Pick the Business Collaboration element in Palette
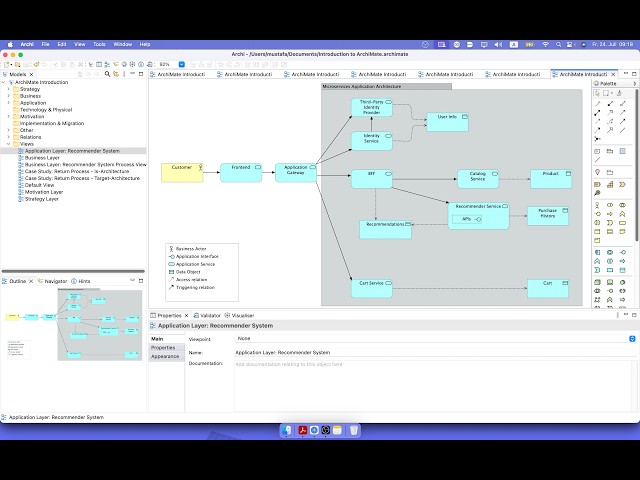 tap(622, 205)
